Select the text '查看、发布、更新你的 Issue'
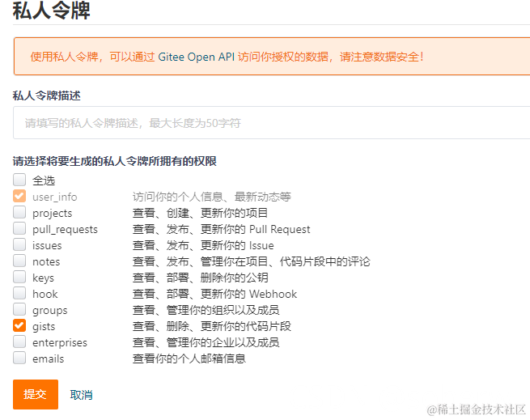The width and height of the screenshot is (530, 420). point(203,245)
